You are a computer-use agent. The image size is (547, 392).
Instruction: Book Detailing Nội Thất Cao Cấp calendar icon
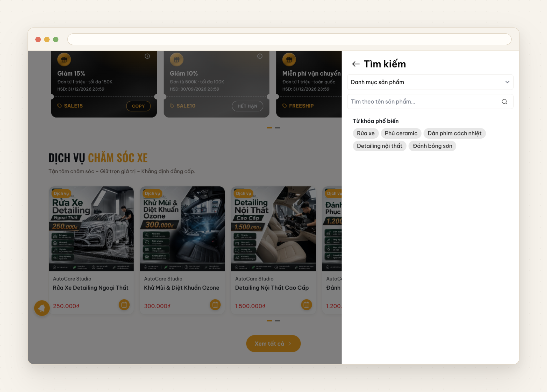306,305
